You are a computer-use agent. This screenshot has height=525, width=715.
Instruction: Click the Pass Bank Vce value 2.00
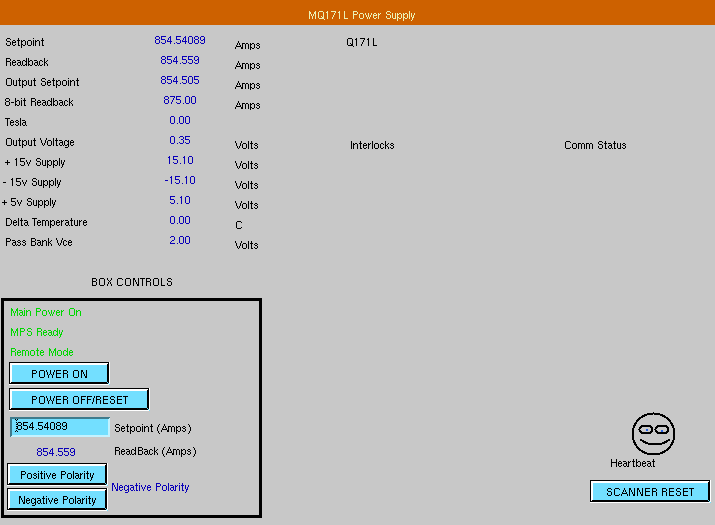[180, 240]
